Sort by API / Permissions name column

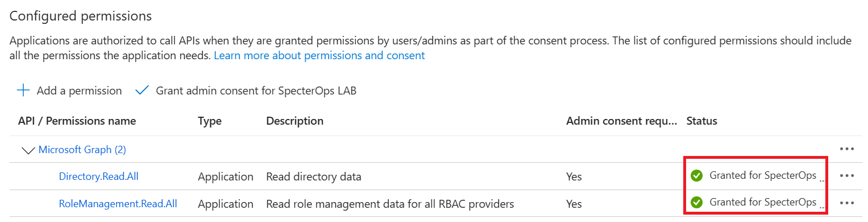tap(77, 121)
